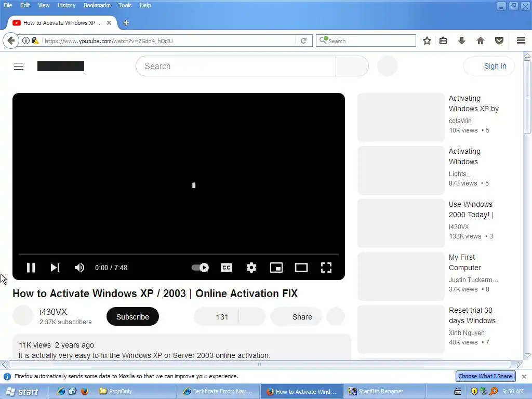Open the i430VX channel name link
532x399 pixels.
pos(54,312)
